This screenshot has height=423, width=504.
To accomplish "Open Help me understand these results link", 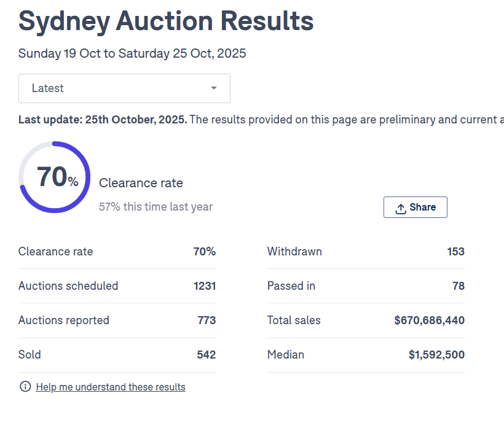I will point(111,387).
